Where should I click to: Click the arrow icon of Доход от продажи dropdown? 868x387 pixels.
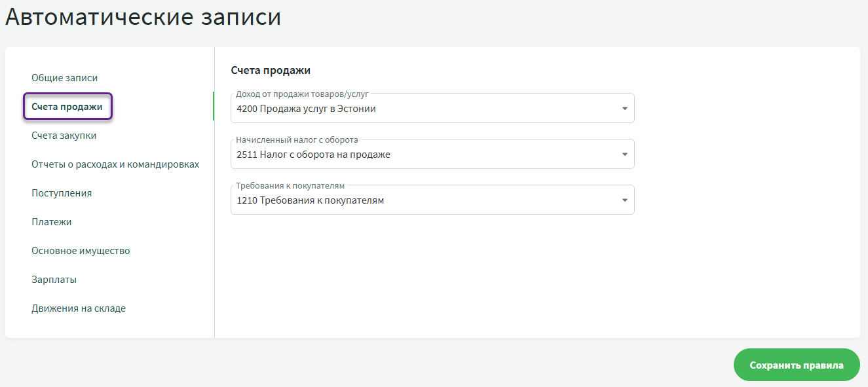coord(624,109)
